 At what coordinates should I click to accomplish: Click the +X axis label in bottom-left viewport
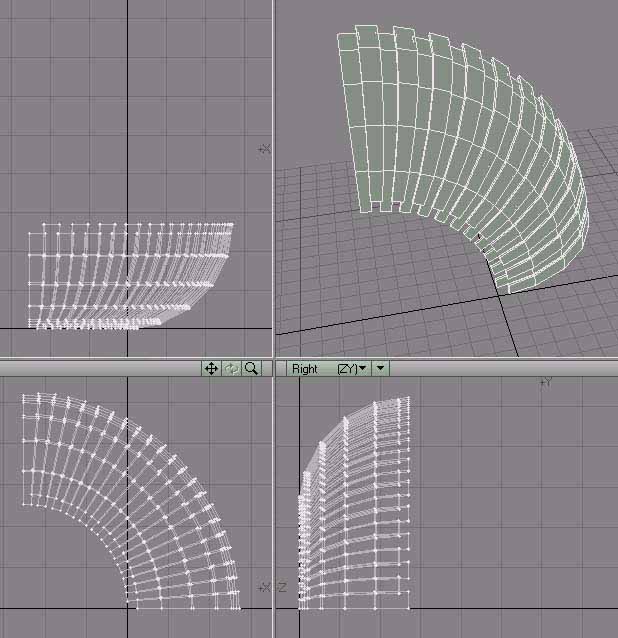point(263,588)
